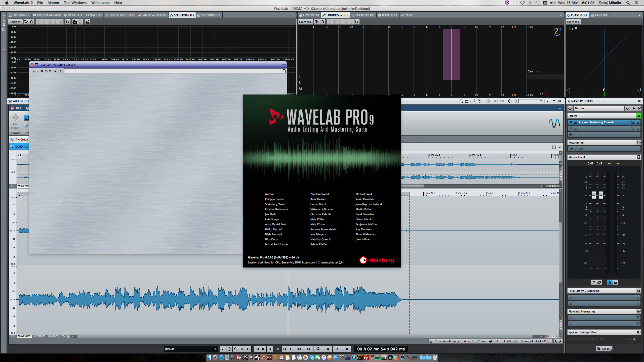Click the Render button
This screenshot has width=644, height=362.
[x=604, y=349]
